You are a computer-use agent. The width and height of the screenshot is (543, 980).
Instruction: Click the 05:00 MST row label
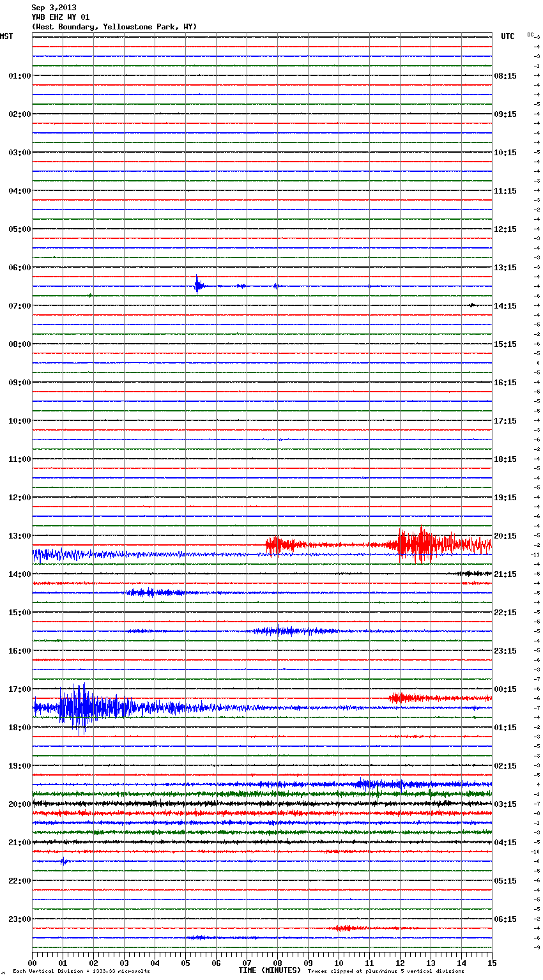pyautogui.click(x=20, y=229)
